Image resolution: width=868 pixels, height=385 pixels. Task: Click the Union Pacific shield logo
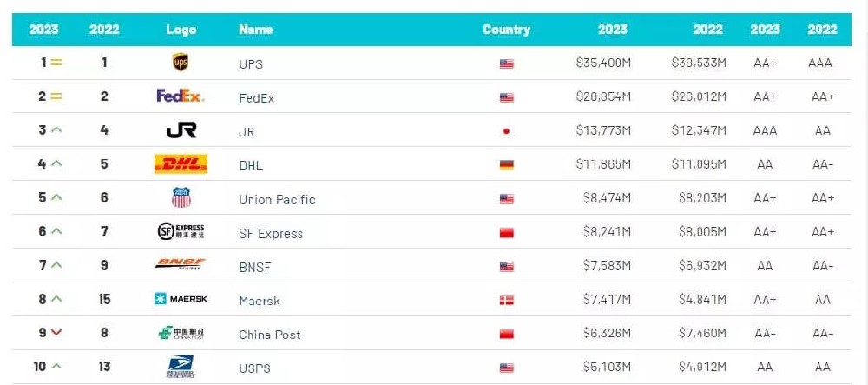click(181, 198)
